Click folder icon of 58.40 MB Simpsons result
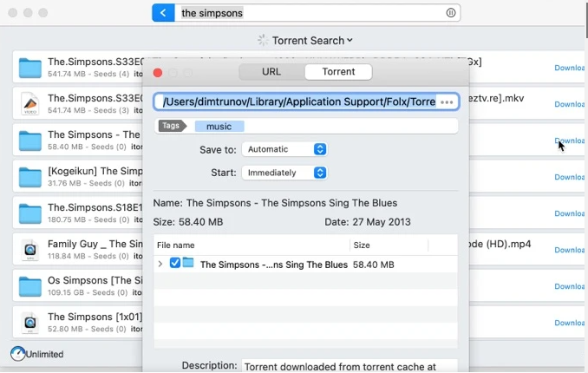The width and height of the screenshot is (588, 373). (x=30, y=141)
